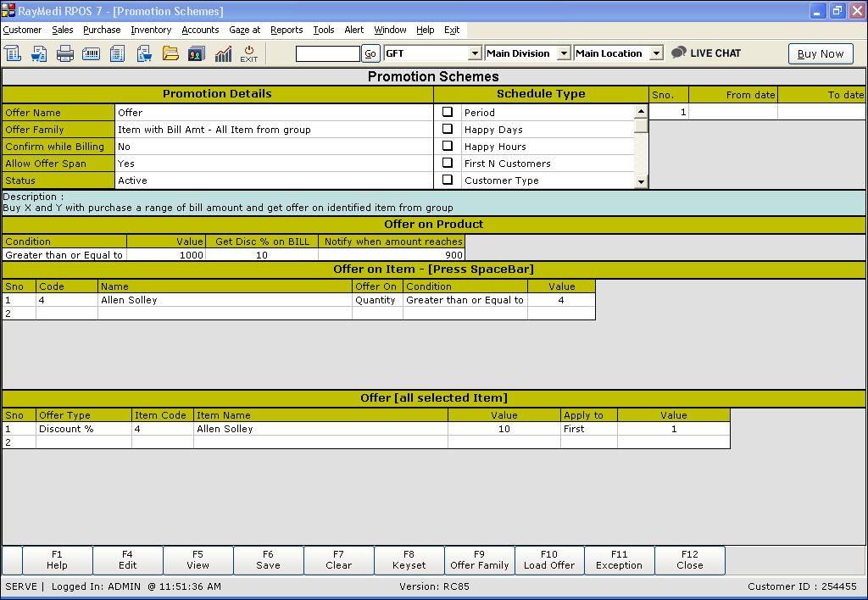868x600 pixels.
Task: Expand the GFT dropdown
Action: pyautogui.click(x=475, y=53)
